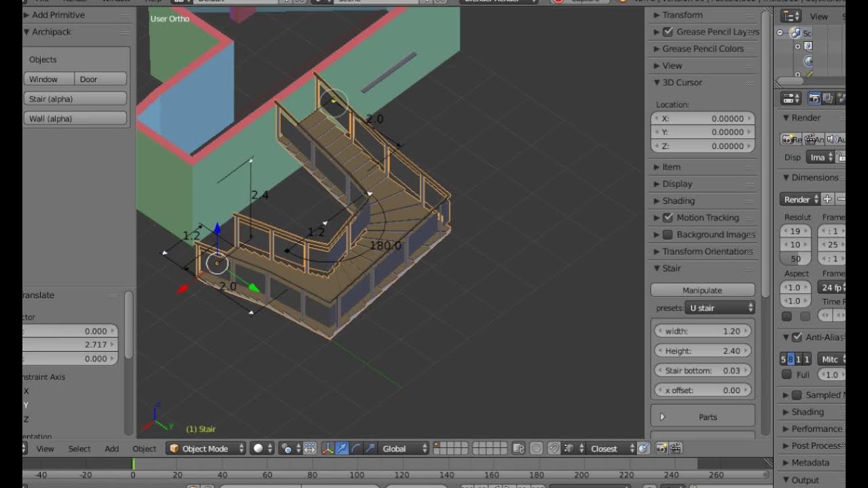The image size is (868, 488).
Task: Click the stair width 1.20 field
Action: point(703,331)
